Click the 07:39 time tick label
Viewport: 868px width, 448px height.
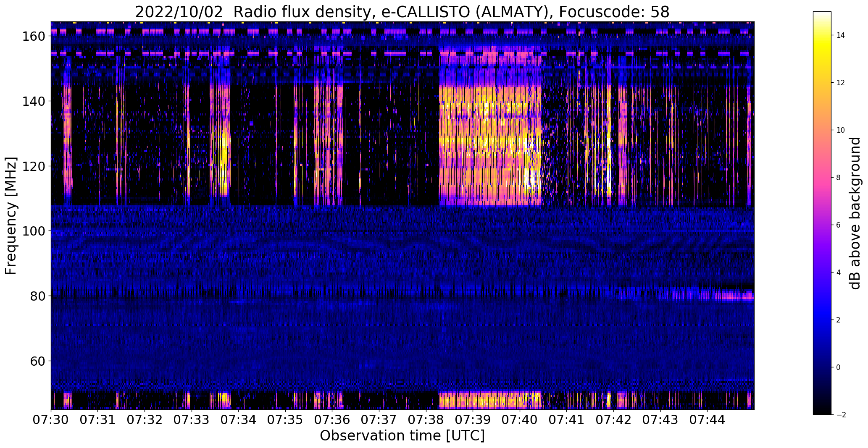[473, 420]
